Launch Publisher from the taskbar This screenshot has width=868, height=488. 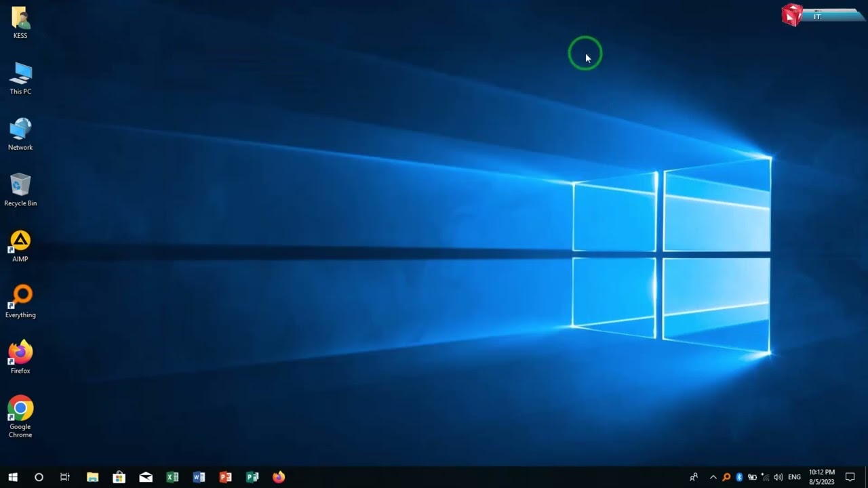click(252, 477)
